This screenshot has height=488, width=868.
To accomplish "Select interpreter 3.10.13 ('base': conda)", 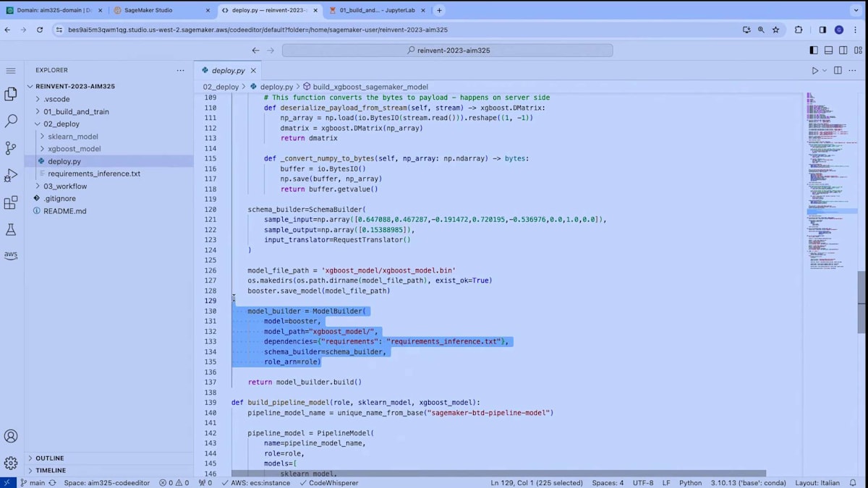I will click(x=749, y=482).
